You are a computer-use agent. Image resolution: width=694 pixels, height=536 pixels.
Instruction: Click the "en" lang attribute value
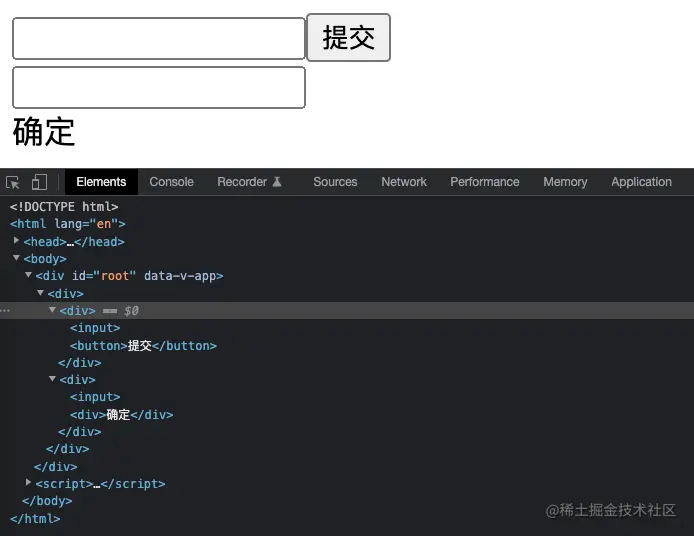coord(104,224)
